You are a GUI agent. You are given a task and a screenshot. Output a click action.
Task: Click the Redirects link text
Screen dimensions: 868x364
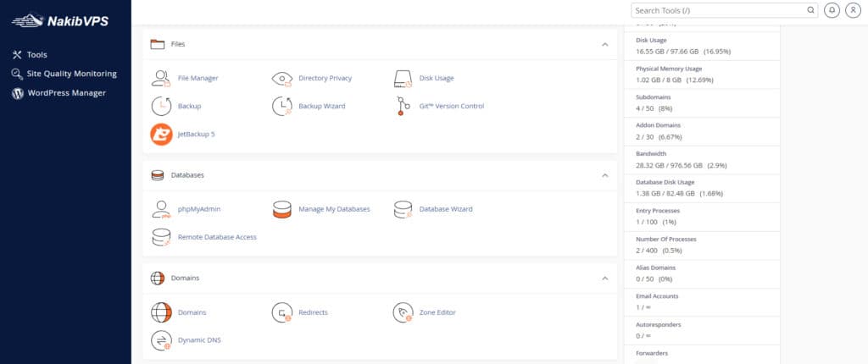314,312
